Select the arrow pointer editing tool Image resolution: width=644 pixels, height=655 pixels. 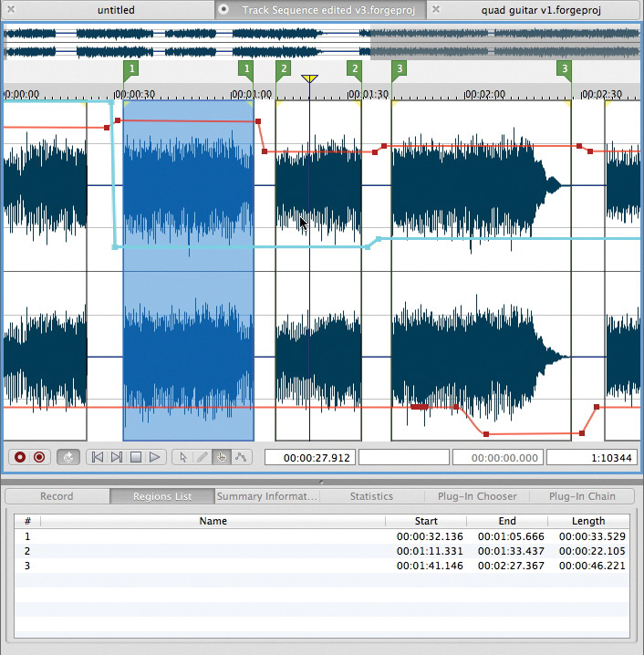tap(182, 457)
